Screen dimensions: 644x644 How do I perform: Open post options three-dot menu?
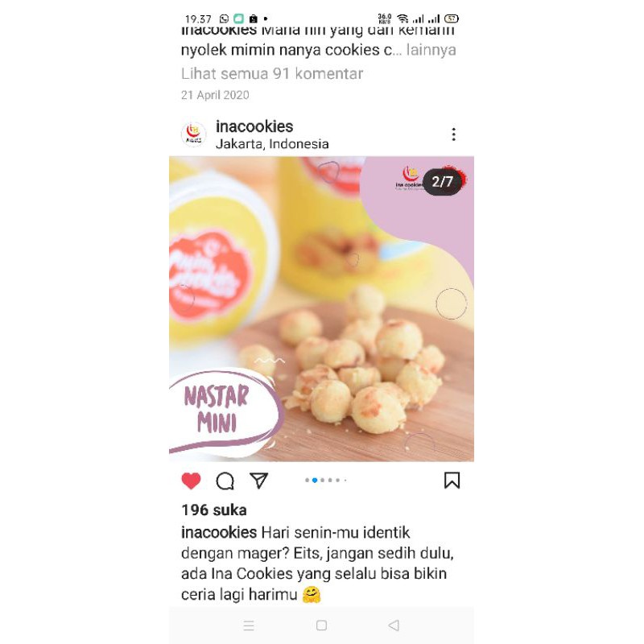coord(453,134)
